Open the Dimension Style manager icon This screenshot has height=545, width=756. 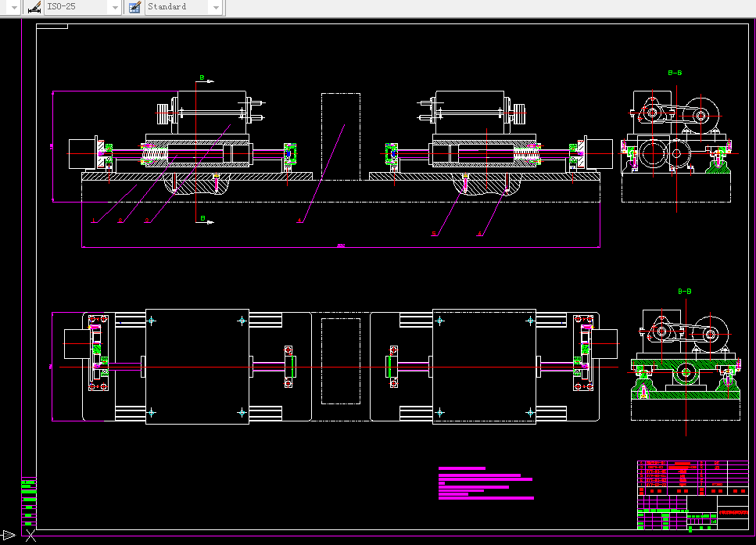(34, 7)
